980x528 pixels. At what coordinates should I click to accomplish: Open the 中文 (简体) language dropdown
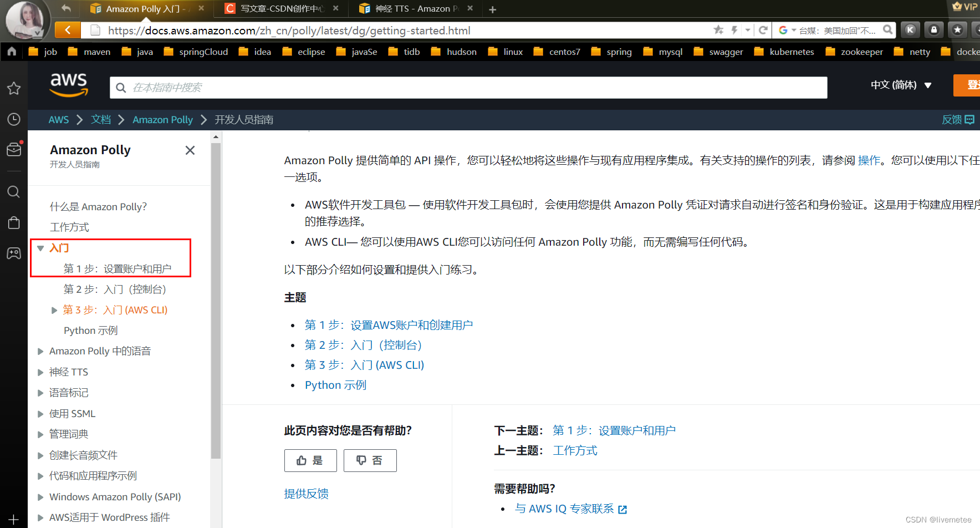coord(901,85)
